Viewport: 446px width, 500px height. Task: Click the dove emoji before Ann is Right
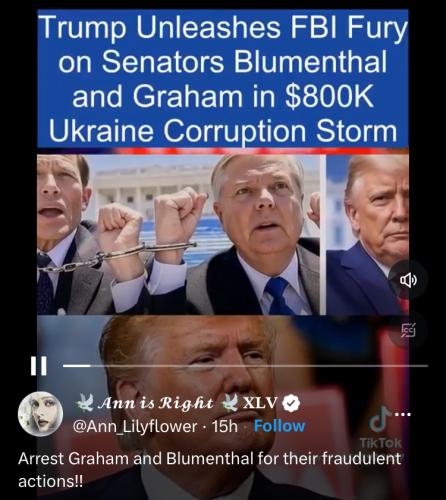(x=86, y=403)
